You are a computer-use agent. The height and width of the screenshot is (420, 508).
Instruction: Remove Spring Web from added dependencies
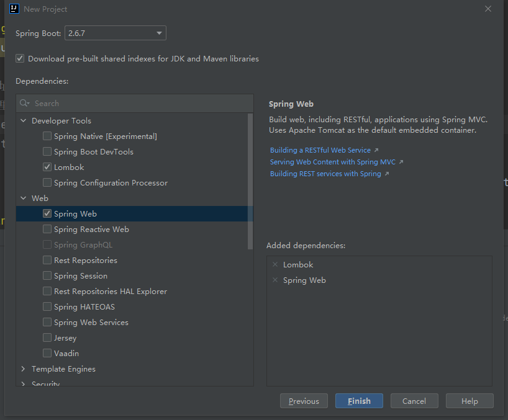point(275,280)
